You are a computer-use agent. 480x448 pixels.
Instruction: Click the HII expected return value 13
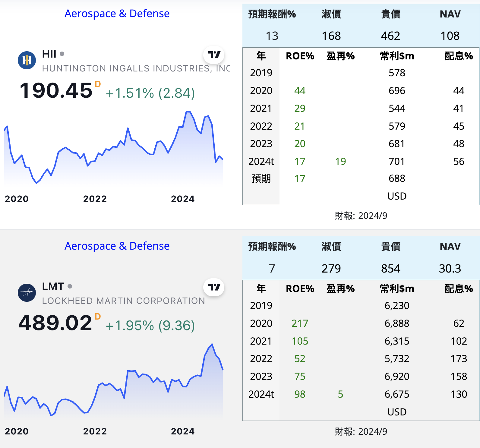coord(272,36)
